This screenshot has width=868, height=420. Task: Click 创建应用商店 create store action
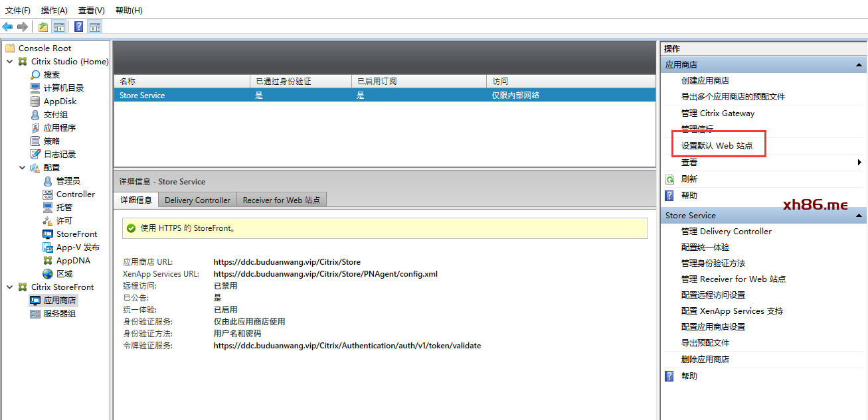tap(705, 80)
